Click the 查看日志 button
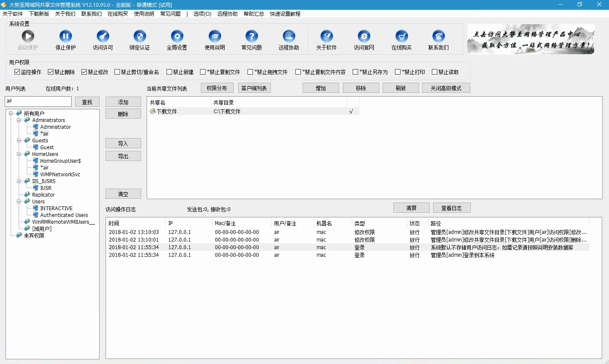Image resolution: width=609 pixels, height=364 pixels. click(x=451, y=208)
